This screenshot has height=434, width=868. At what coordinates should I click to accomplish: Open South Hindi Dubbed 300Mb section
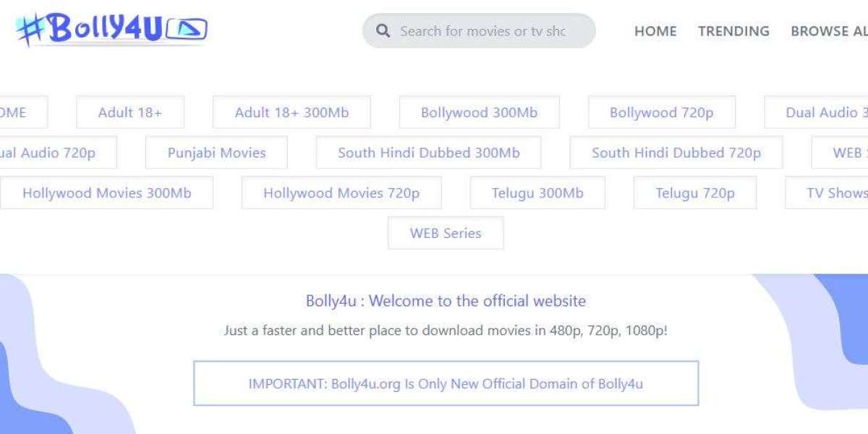(x=430, y=153)
